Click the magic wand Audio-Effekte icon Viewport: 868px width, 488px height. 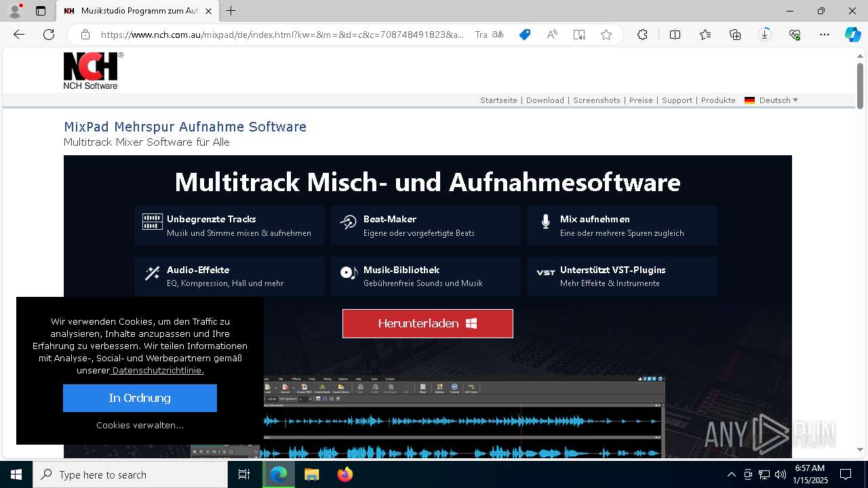coord(153,273)
